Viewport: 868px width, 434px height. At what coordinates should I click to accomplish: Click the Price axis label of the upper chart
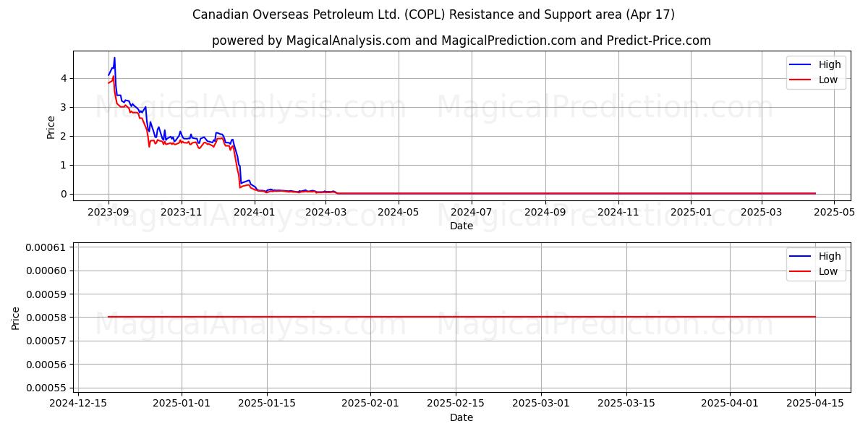51,126
